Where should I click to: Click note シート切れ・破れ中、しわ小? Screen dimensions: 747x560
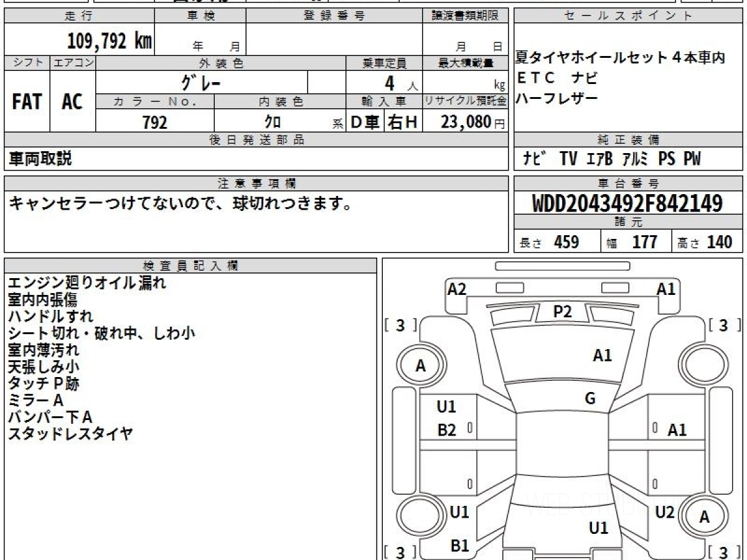101,334
